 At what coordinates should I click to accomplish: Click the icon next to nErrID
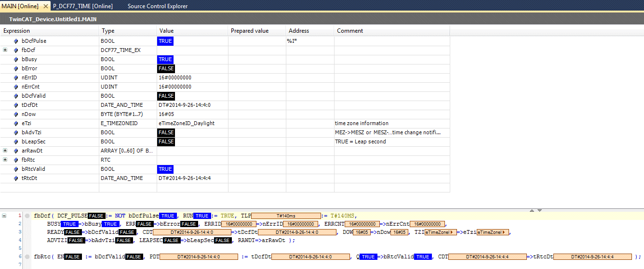[x=16, y=78]
